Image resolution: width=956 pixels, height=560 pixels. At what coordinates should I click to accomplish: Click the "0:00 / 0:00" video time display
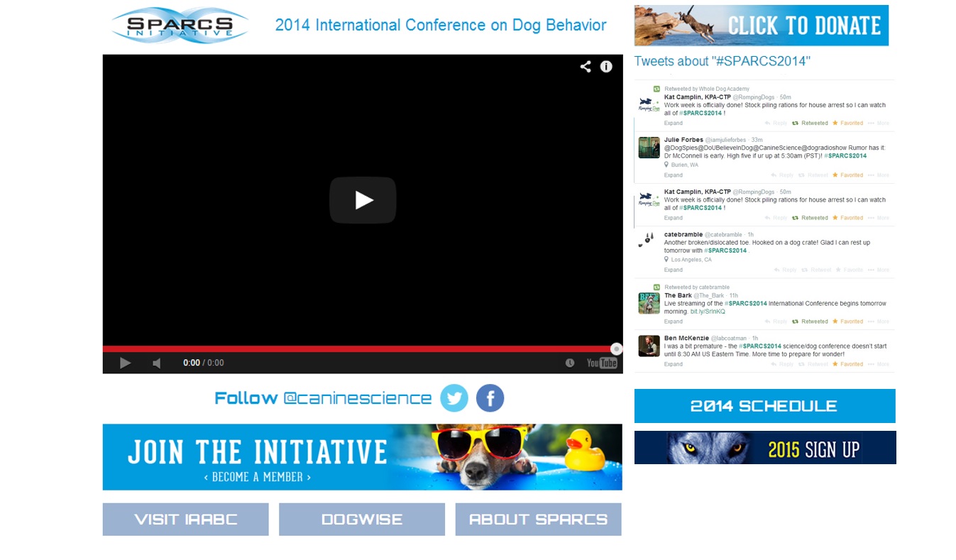click(x=203, y=363)
